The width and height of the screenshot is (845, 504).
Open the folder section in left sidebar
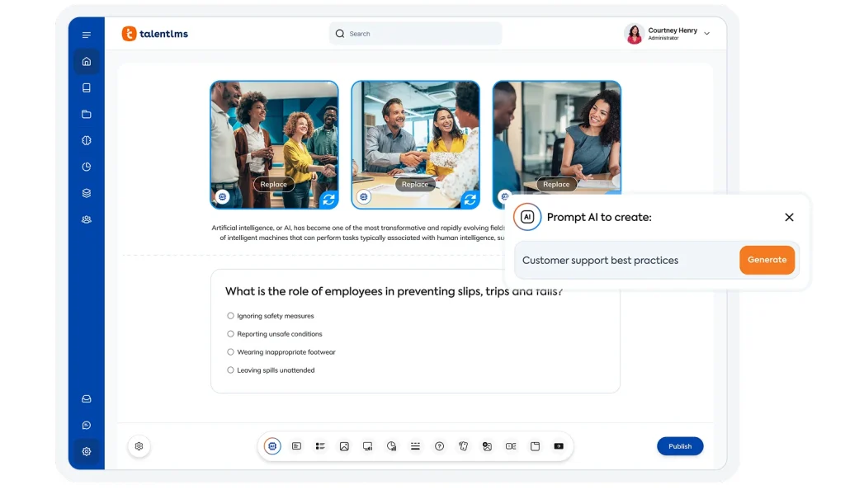87,115
